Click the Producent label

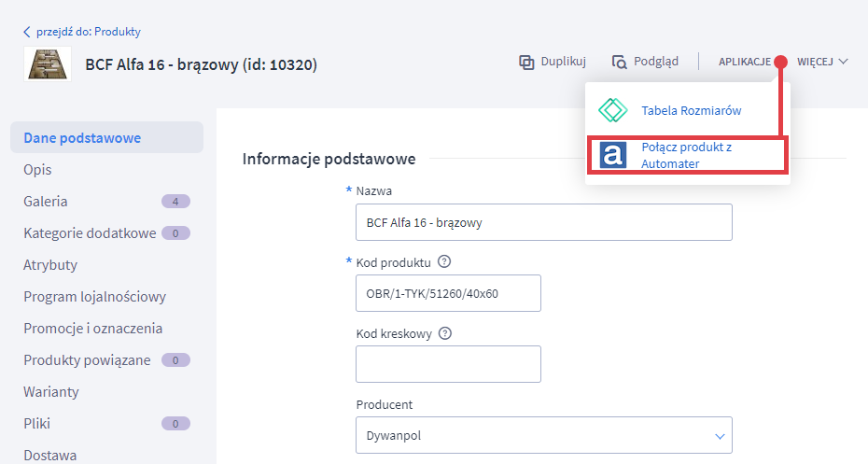point(385,405)
